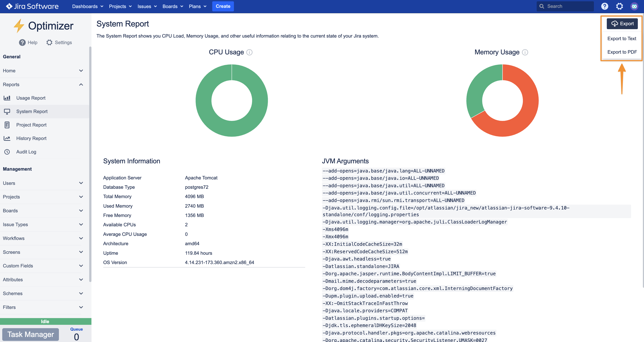
Task: Open Jira help icon in top bar
Action: (x=605, y=6)
